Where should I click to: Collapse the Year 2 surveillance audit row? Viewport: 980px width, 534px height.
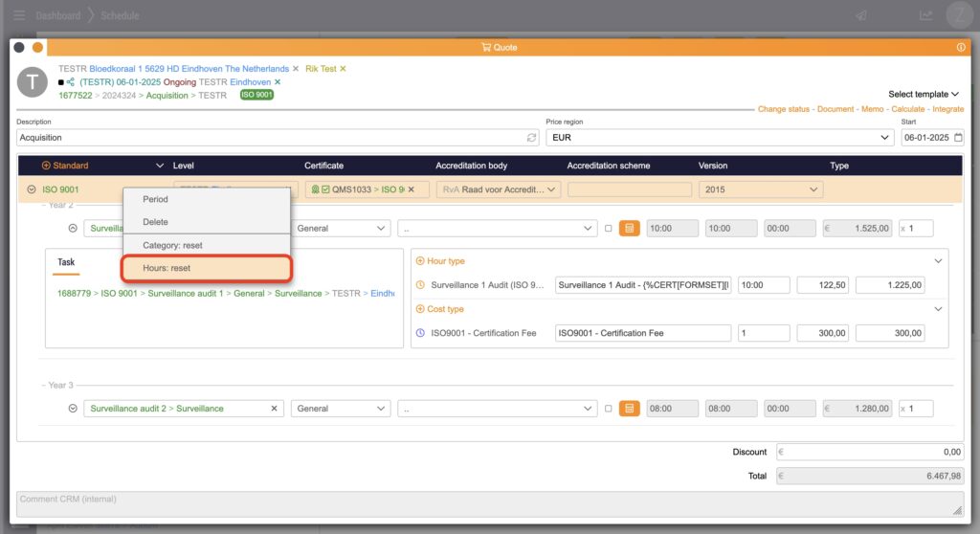[x=73, y=229]
